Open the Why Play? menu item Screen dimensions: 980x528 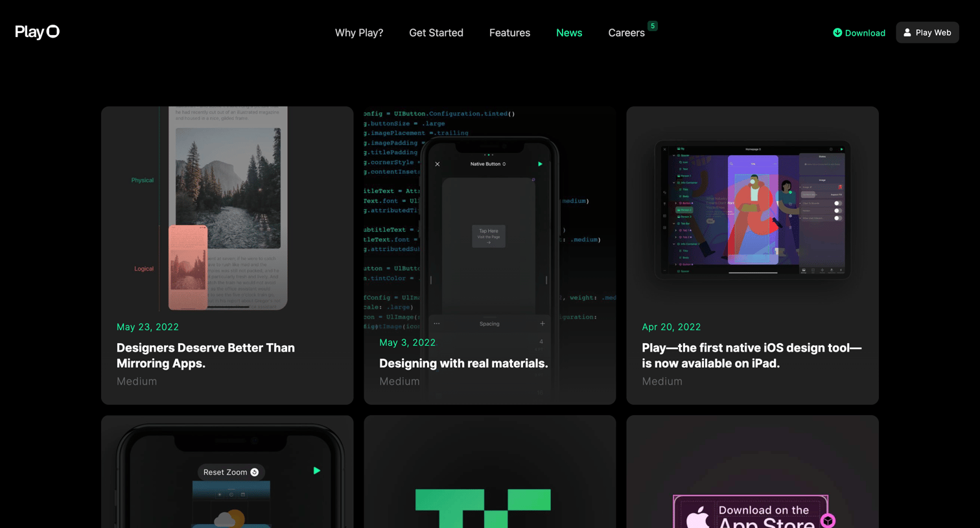coord(359,32)
